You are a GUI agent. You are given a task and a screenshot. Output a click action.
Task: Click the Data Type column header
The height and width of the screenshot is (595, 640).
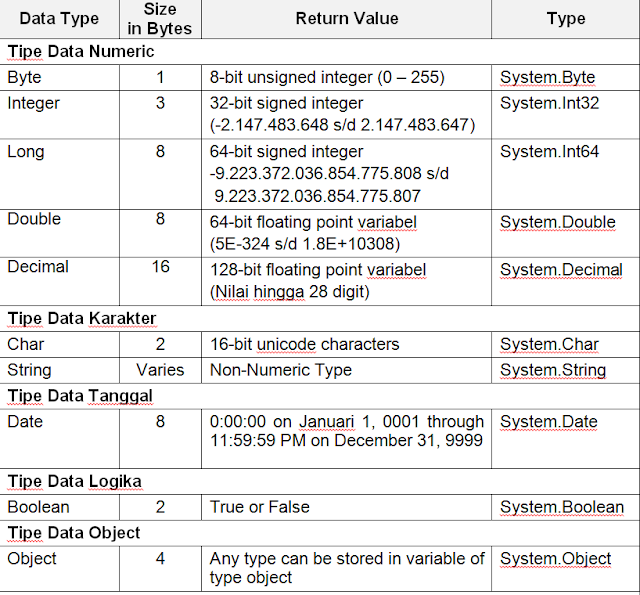pyautogui.click(x=60, y=19)
